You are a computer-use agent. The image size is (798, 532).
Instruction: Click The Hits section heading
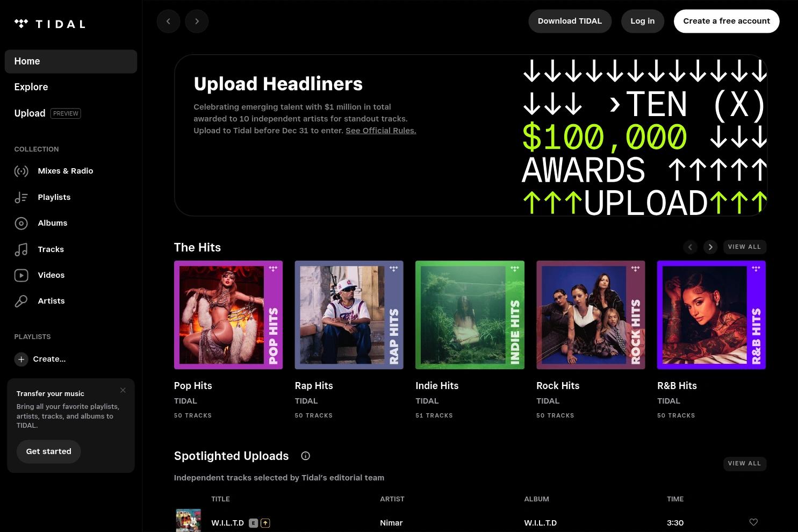198,247
